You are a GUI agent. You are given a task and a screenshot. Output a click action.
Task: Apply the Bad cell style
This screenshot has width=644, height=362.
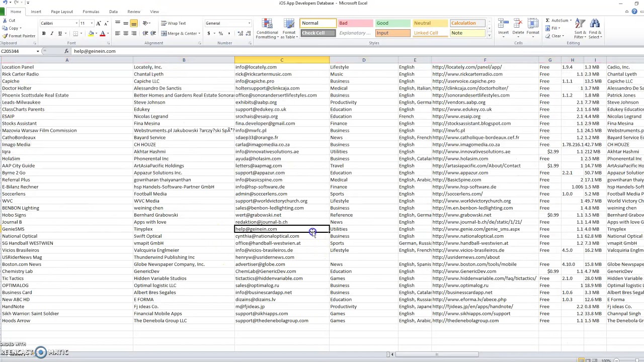click(x=356, y=23)
